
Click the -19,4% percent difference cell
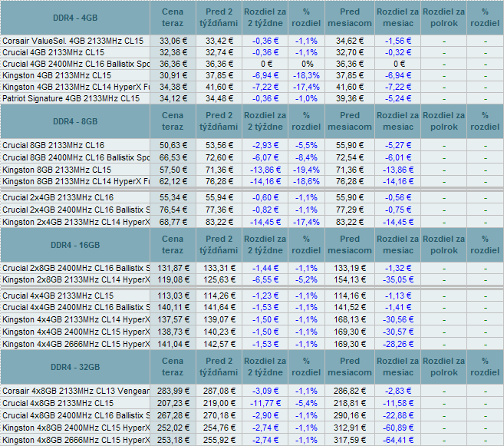306,170
